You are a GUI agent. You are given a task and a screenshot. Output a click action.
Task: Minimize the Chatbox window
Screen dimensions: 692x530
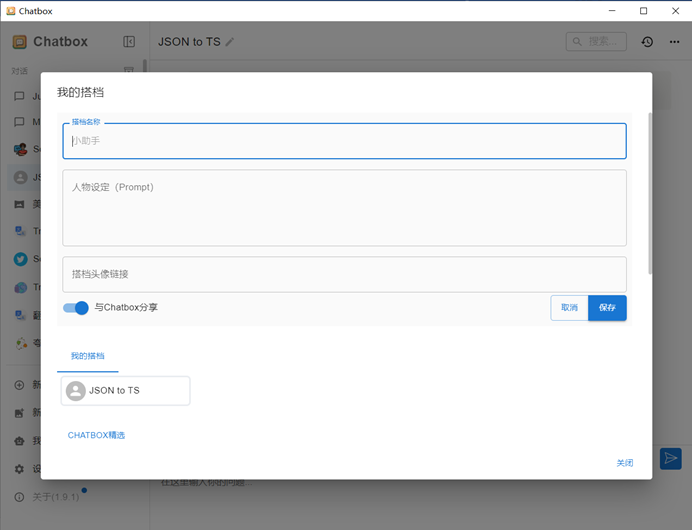click(612, 11)
